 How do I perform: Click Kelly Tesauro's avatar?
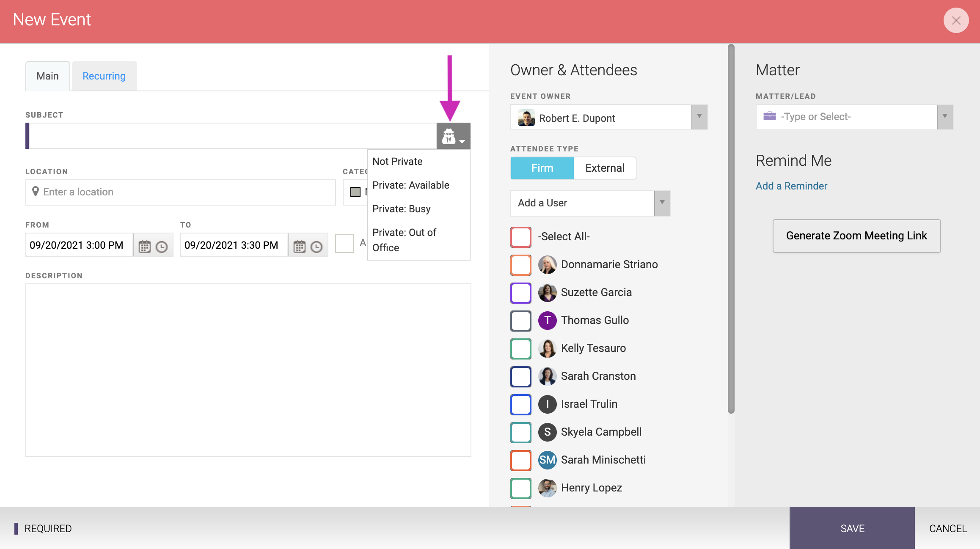(547, 349)
